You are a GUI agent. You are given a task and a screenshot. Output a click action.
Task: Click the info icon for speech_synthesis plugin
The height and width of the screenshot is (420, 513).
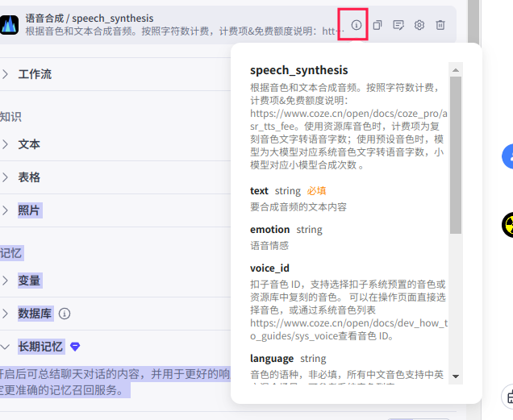click(357, 25)
